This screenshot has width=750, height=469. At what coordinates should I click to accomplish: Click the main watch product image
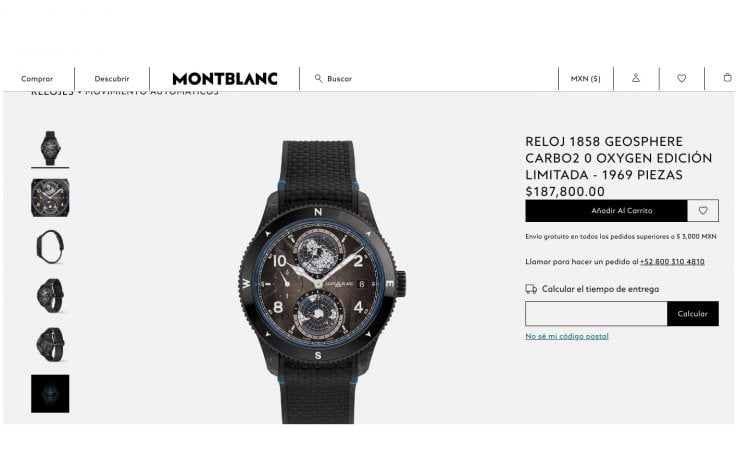point(319,282)
